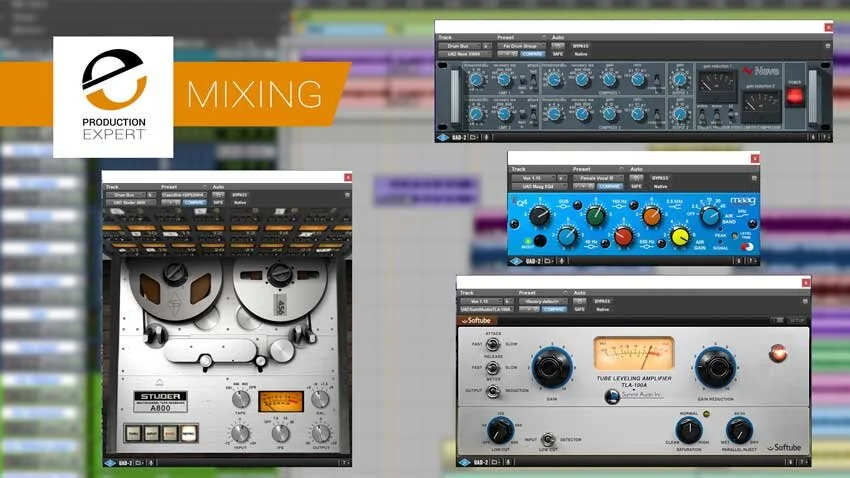
Task: Click the left tape reel on Studer A800
Action: coord(175,289)
